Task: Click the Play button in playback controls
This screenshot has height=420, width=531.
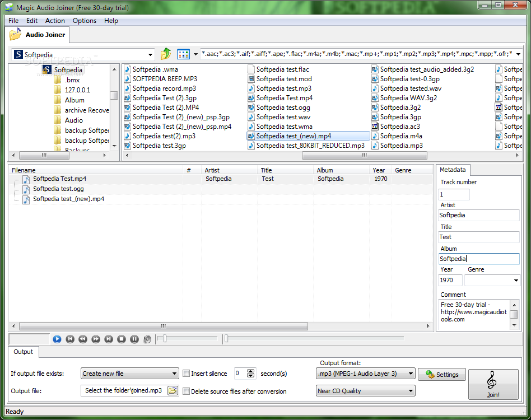Action: [x=57, y=339]
